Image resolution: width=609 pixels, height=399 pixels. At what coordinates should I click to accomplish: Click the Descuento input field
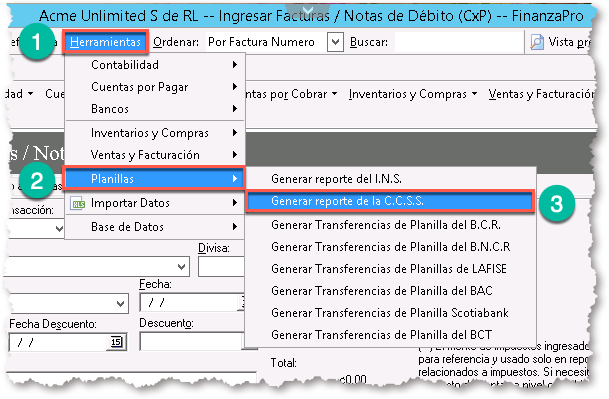point(192,342)
